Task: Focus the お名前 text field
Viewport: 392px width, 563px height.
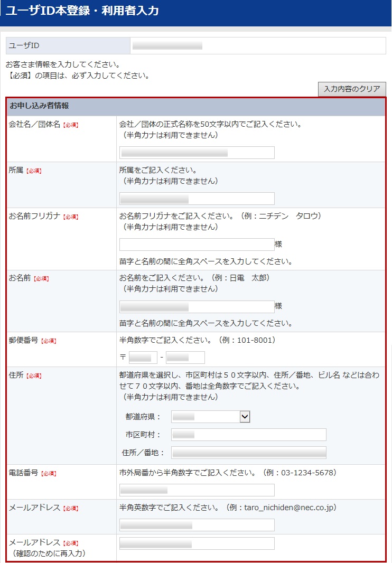Action: (x=197, y=307)
